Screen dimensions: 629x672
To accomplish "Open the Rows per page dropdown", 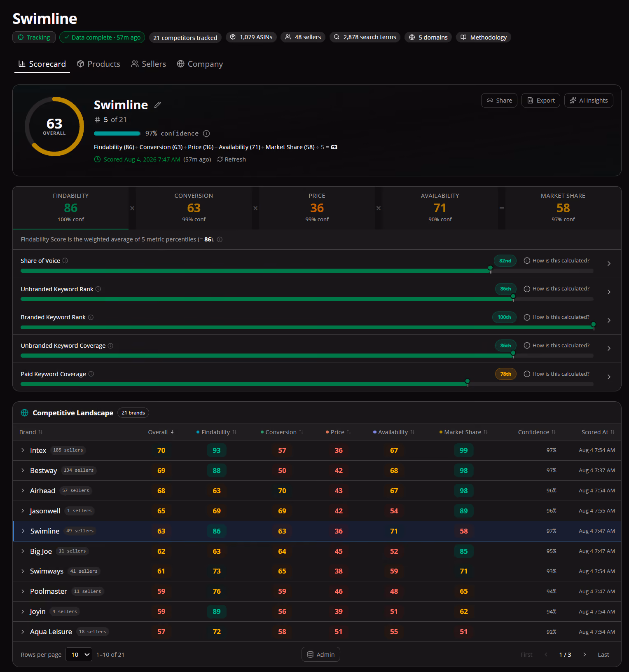I will [79, 655].
